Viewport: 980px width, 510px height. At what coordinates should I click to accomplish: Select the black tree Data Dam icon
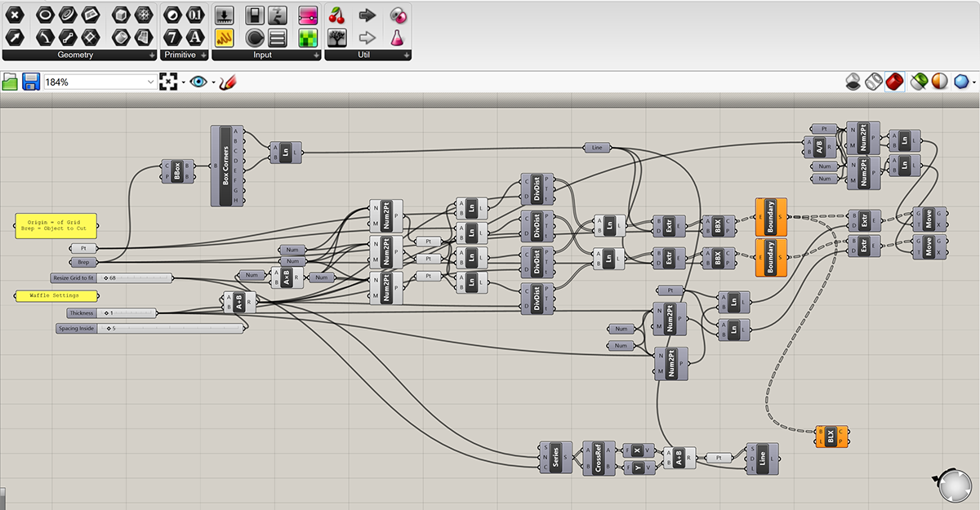click(336, 37)
